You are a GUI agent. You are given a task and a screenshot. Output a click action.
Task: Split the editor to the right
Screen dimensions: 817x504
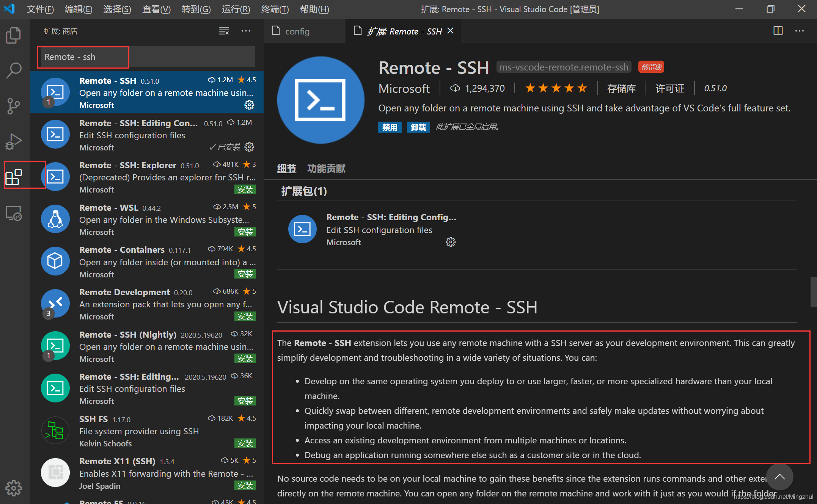pos(778,31)
